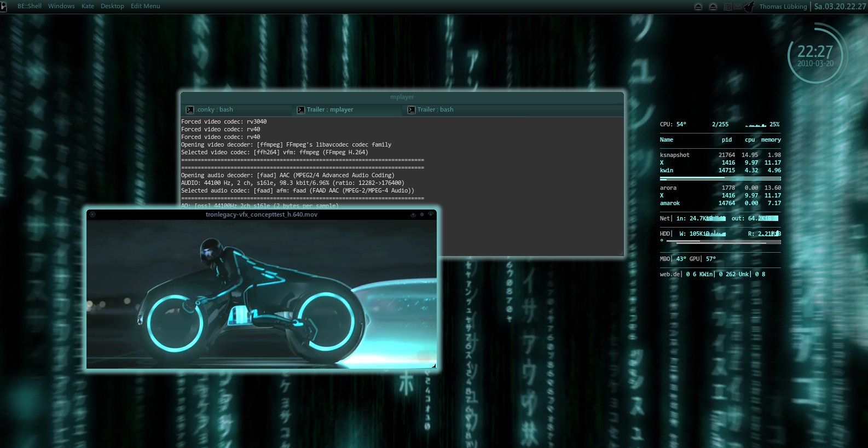The width and height of the screenshot is (868, 448).
Task: Click the 'MBO| 43° GPU| 57°' line
Action: coord(688,259)
